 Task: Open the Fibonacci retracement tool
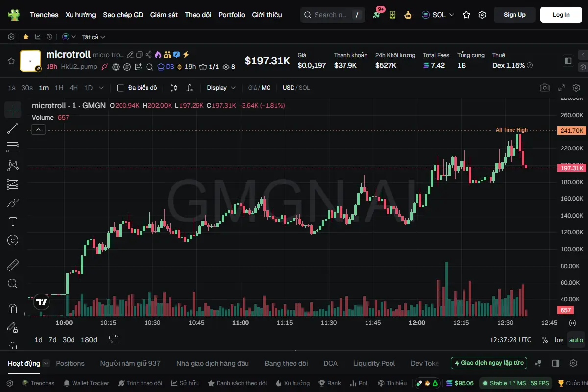[13, 147]
